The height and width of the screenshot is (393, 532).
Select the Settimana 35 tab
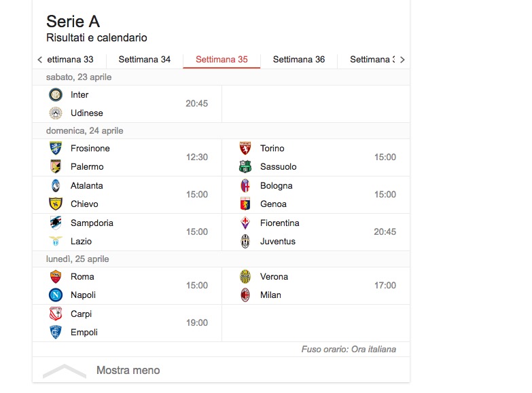click(221, 60)
